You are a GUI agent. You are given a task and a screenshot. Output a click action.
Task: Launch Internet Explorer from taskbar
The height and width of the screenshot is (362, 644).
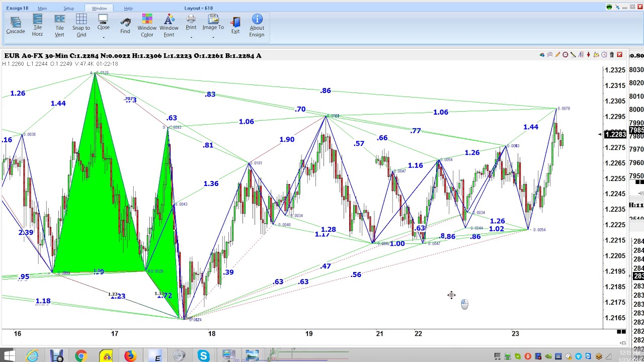coord(32,356)
